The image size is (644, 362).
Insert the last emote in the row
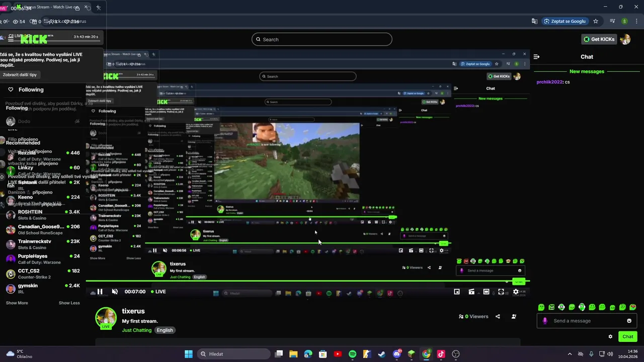pyautogui.click(x=633, y=307)
